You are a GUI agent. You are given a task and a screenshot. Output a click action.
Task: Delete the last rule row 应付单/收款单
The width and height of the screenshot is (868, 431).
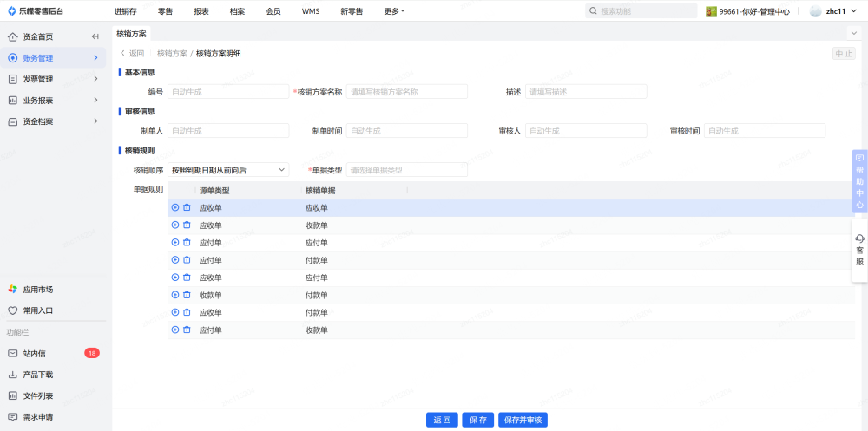pyautogui.click(x=187, y=330)
